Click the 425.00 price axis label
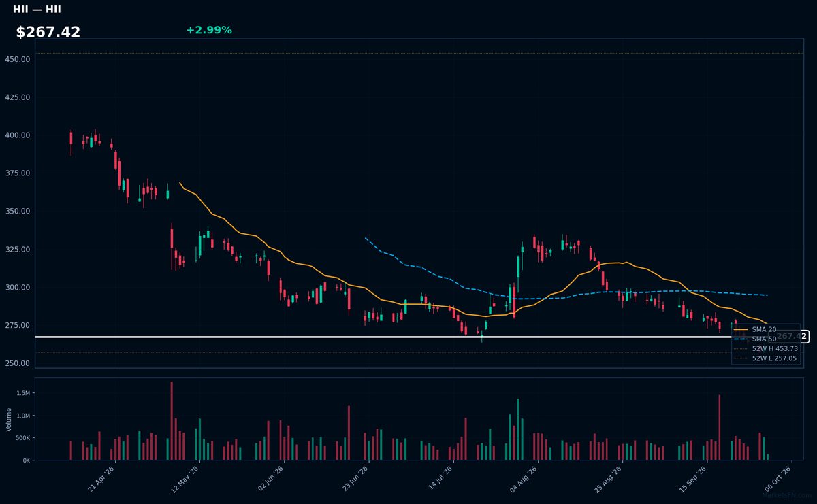The image size is (817, 504). (17, 97)
